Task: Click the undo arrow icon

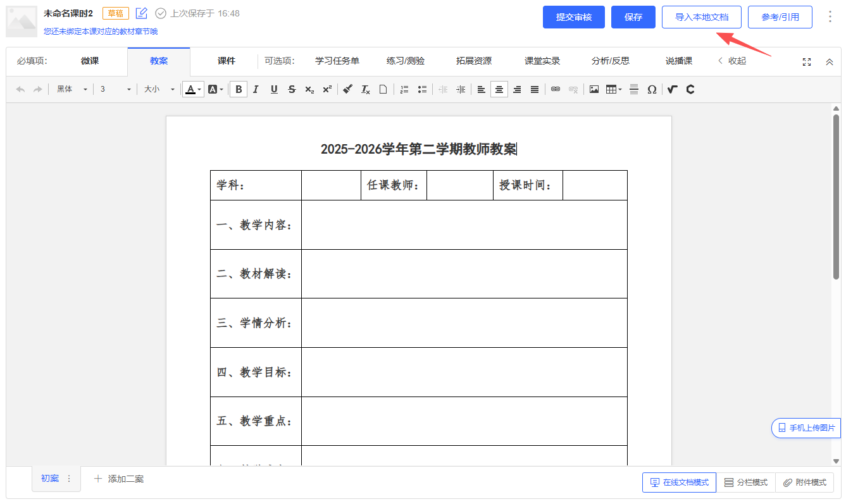Action: (x=20, y=90)
